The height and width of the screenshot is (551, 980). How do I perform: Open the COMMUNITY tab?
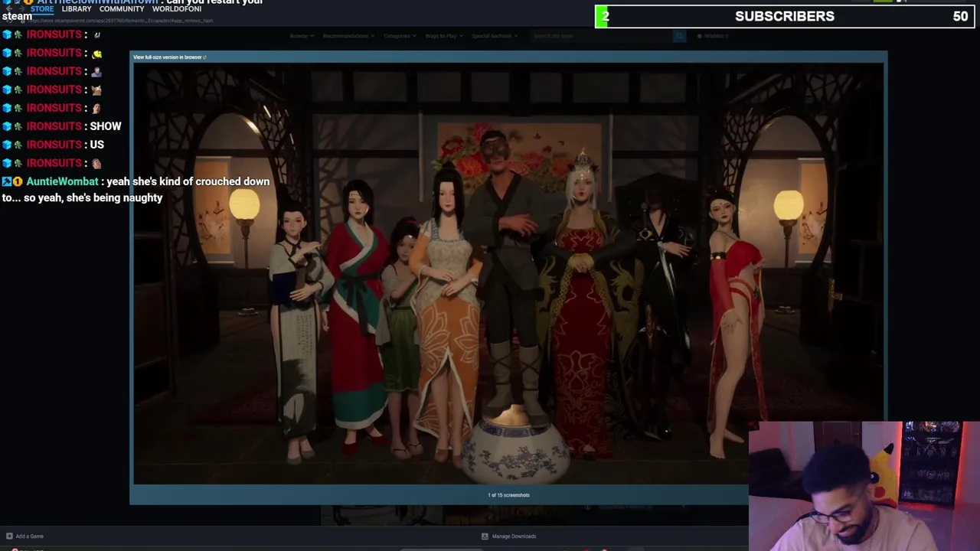pos(122,9)
